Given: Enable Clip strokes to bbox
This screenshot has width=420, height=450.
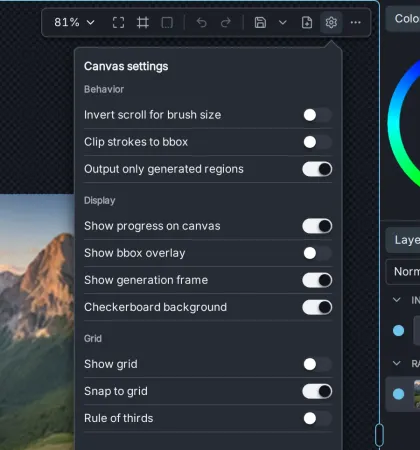Looking at the screenshot, I should 317,142.
